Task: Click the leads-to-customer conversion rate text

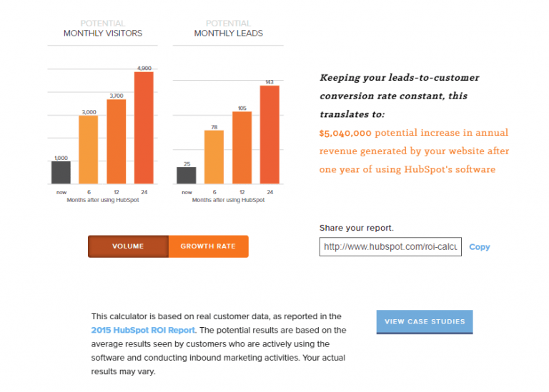Action: [x=399, y=96]
